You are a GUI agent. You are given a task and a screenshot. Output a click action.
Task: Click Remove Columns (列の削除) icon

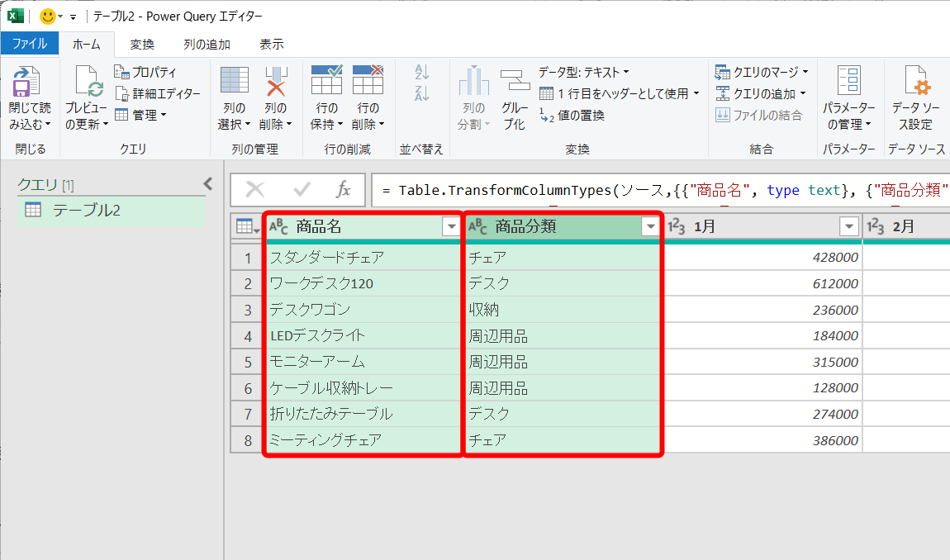[276, 81]
